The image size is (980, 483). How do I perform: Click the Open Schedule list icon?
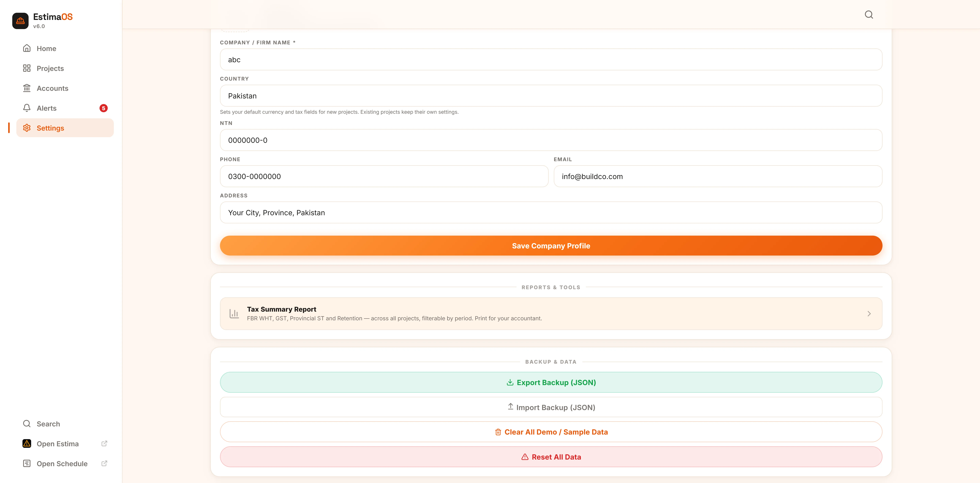[x=27, y=463]
